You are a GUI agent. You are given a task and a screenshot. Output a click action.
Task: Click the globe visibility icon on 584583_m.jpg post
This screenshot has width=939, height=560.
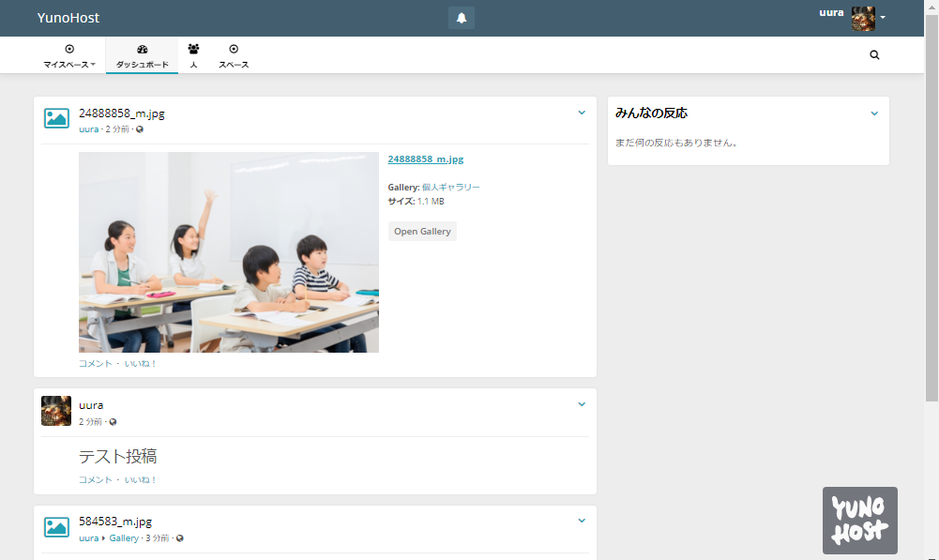point(180,538)
